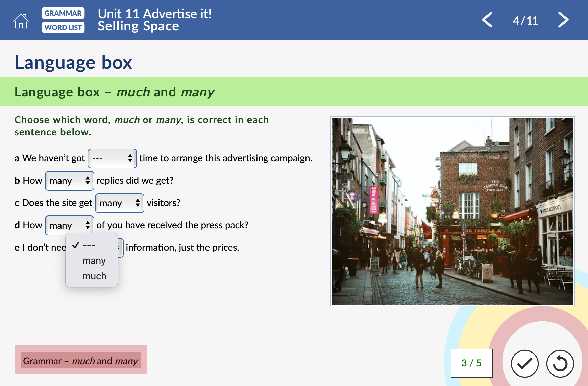588x386 pixels.
Task: Click the 3 / 5 progress counter
Action: 471,363
